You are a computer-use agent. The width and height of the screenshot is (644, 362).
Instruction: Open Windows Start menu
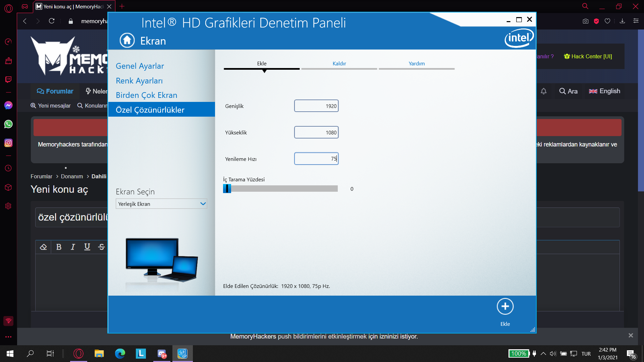coord(10,354)
